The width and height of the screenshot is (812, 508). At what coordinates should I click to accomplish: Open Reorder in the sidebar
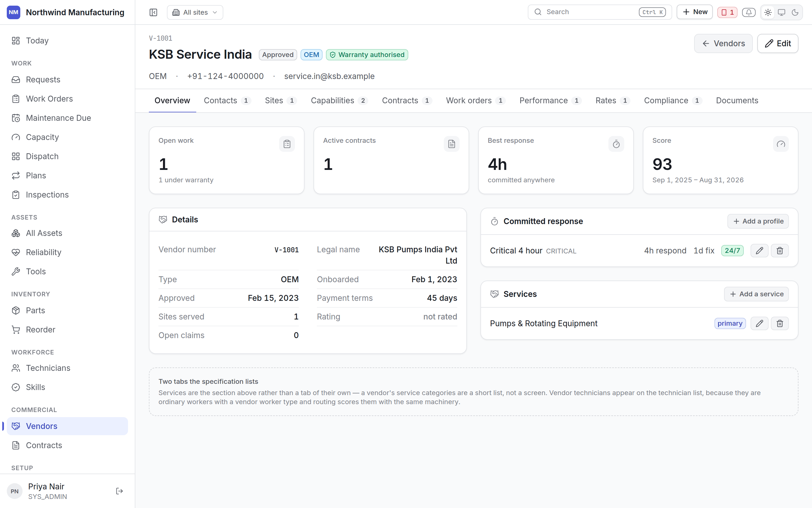click(67, 330)
